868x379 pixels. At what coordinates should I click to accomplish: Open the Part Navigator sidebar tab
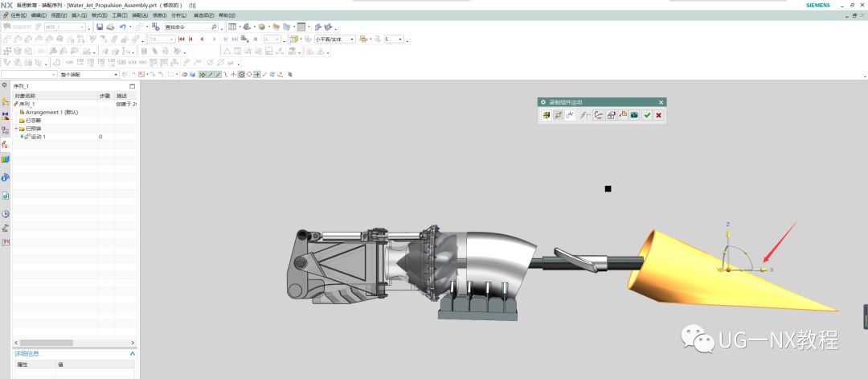6,131
